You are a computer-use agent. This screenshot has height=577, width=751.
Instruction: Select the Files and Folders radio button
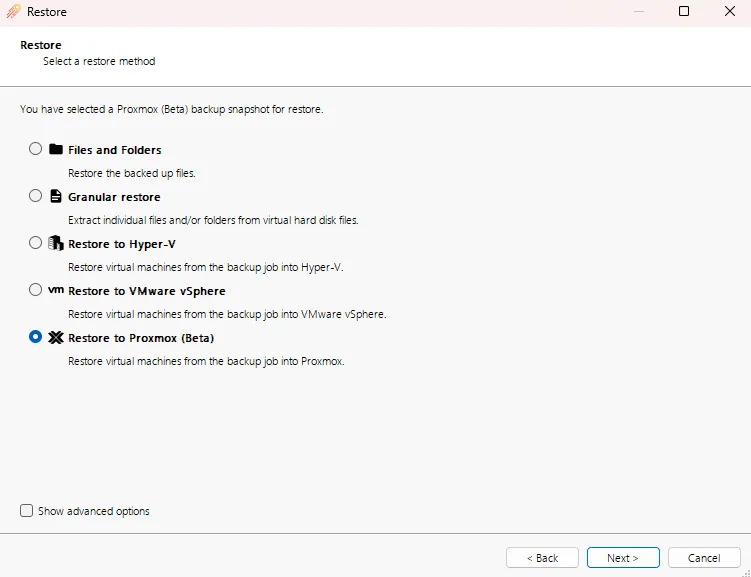35,149
